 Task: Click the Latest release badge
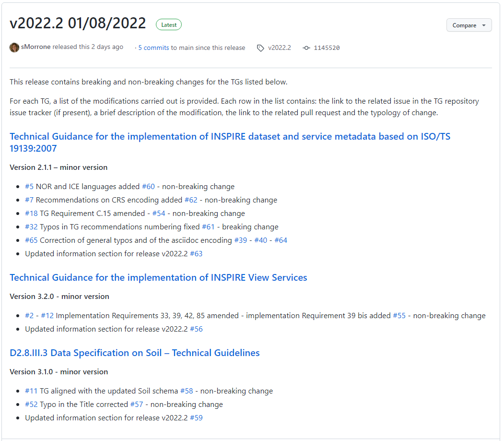point(169,25)
